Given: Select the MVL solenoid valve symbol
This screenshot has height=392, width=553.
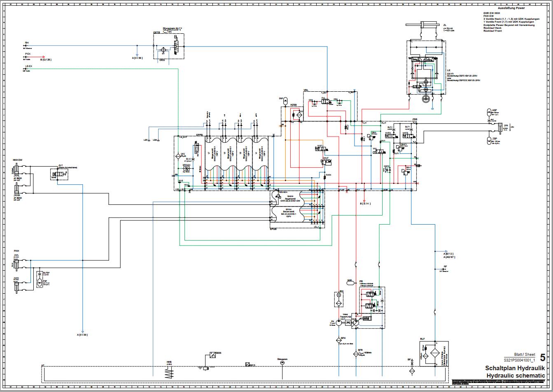Looking at the screenshot, I should [380, 152].
